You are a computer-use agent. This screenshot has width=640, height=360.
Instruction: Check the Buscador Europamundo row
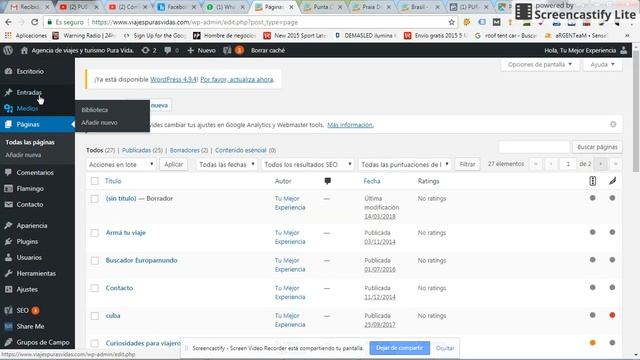95,260
